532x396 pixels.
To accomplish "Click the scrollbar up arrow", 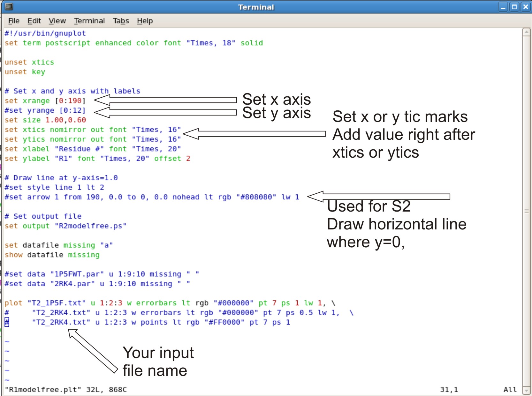I will 526,32.
